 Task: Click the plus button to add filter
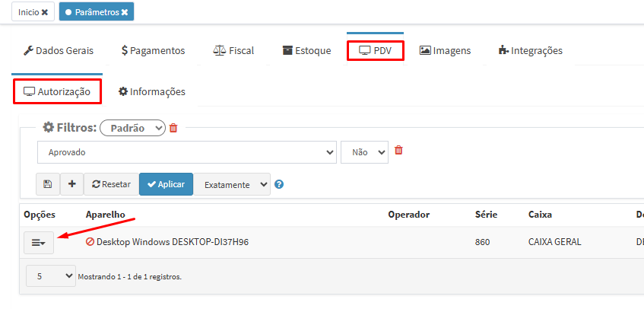tap(71, 184)
